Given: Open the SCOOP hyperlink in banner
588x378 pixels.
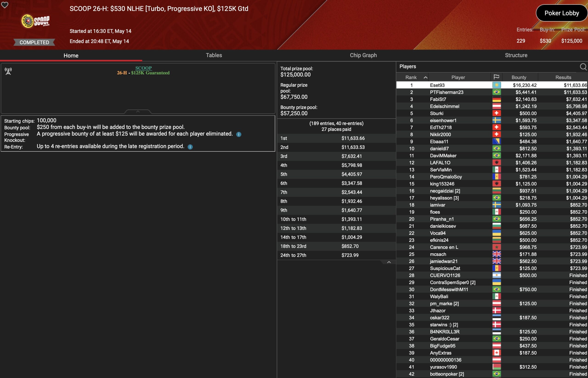Looking at the screenshot, I should point(144,68).
